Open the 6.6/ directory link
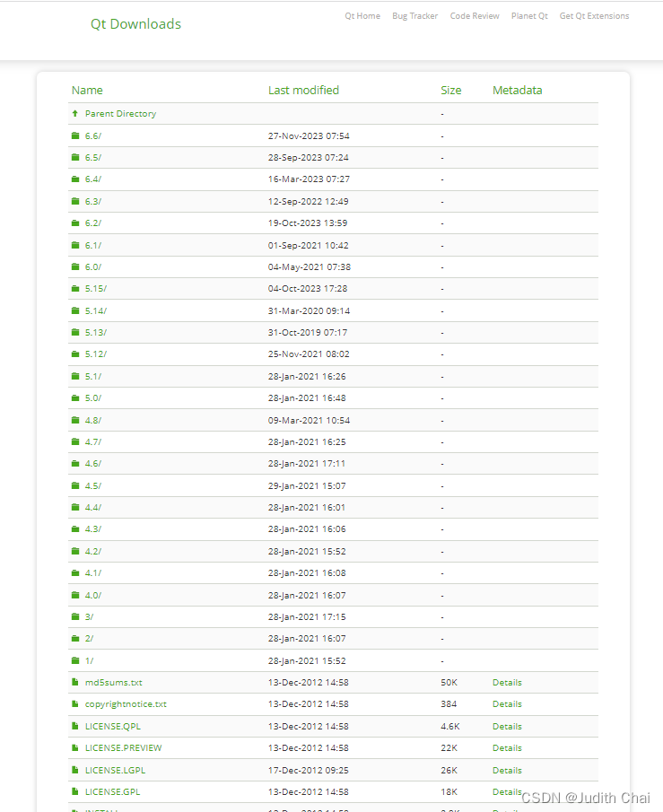 pos(93,135)
